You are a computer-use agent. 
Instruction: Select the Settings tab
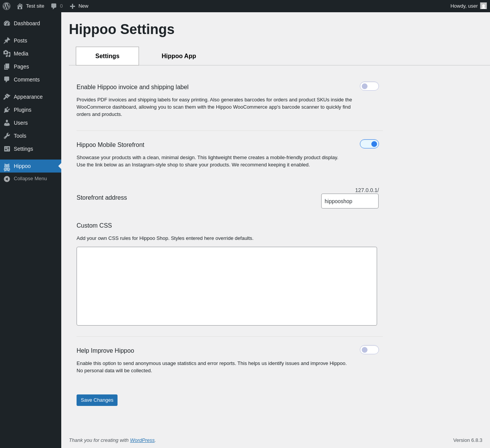pos(107,56)
